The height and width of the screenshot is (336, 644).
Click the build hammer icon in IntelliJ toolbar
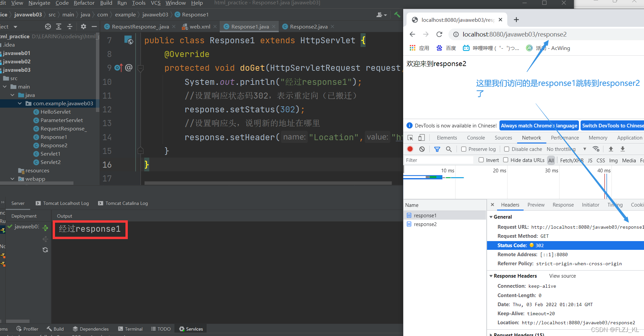(397, 14)
